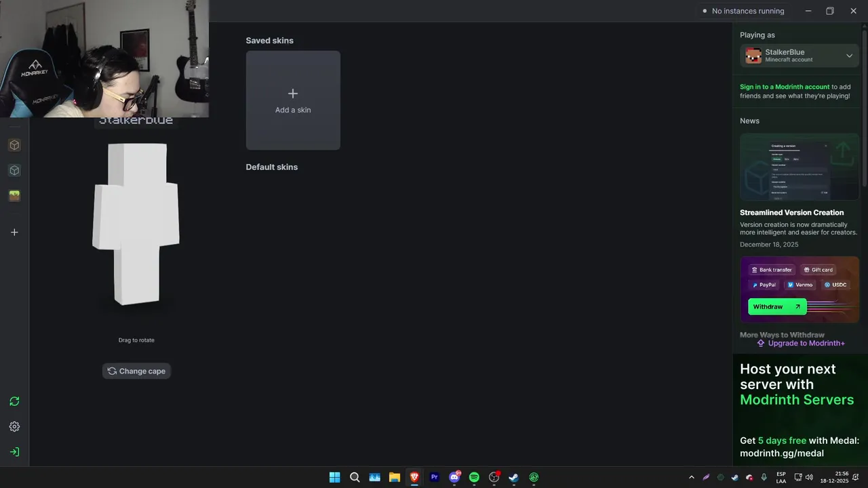Open the Modrinth Servers hosting ad
The height and width of the screenshot is (488, 868).
[800, 410]
